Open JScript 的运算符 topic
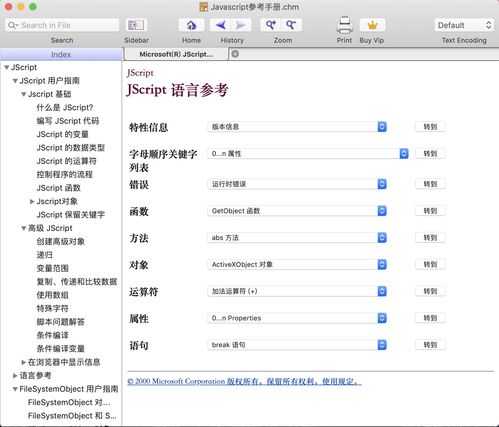 pyautogui.click(x=66, y=161)
